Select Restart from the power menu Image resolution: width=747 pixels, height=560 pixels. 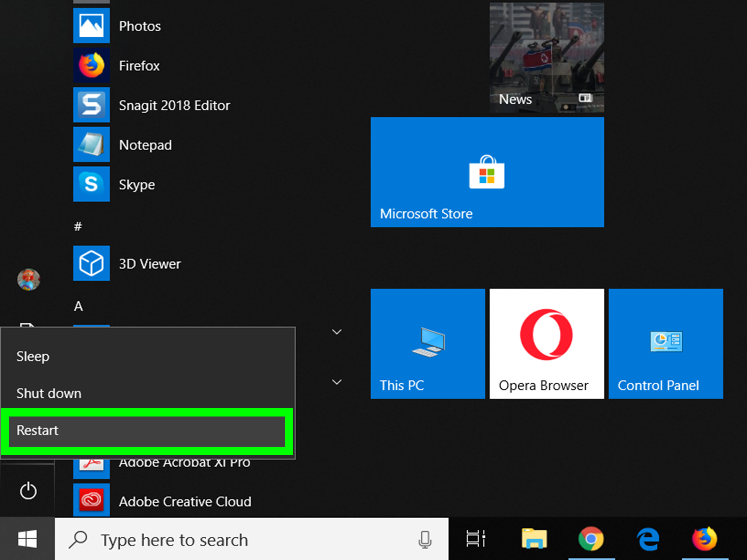tap(147, 431)
